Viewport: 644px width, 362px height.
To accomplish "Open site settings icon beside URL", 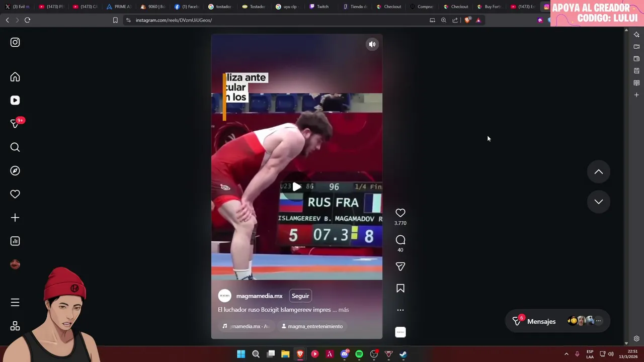I will pos(128,20).
